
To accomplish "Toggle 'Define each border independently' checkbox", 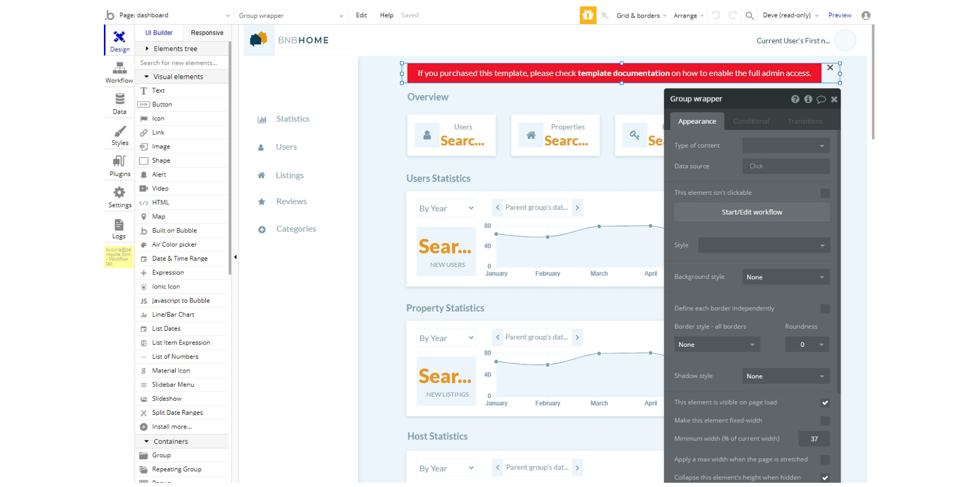I will [825, 309].
